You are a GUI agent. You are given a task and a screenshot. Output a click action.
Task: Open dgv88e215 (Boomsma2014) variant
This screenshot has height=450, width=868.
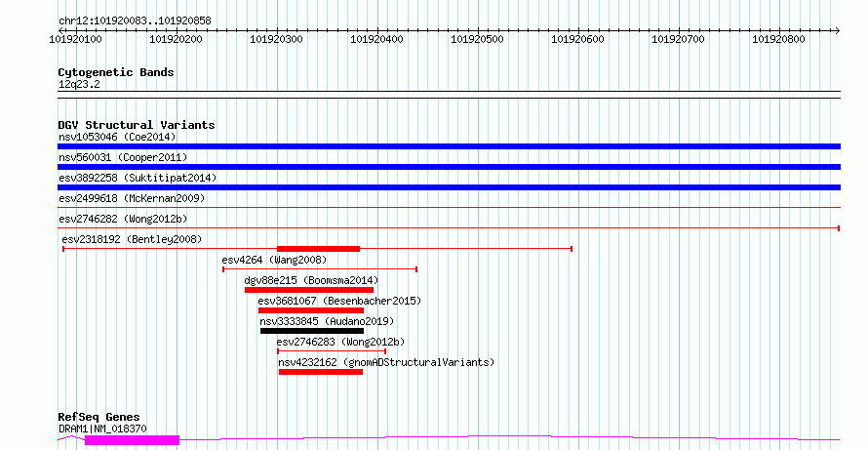click(311, 280)
